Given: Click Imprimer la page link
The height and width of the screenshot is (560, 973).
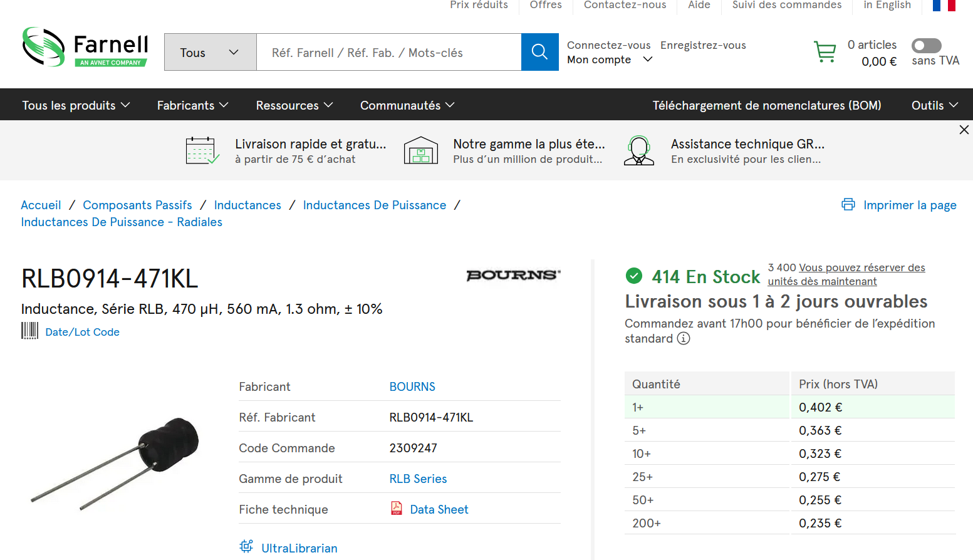Looking at the screenshot, I should coord(910,205).
